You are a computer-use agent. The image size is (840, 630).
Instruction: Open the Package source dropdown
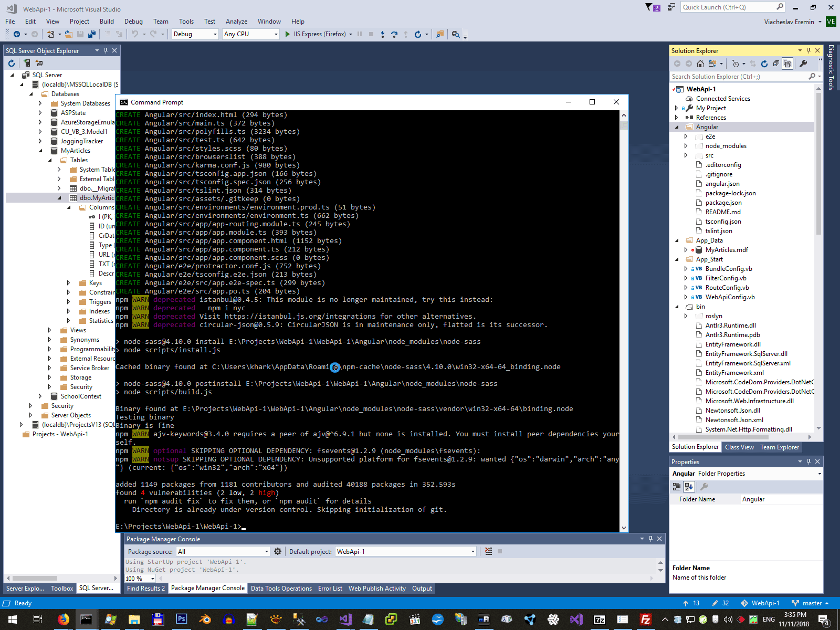click(x=223, y=551)
